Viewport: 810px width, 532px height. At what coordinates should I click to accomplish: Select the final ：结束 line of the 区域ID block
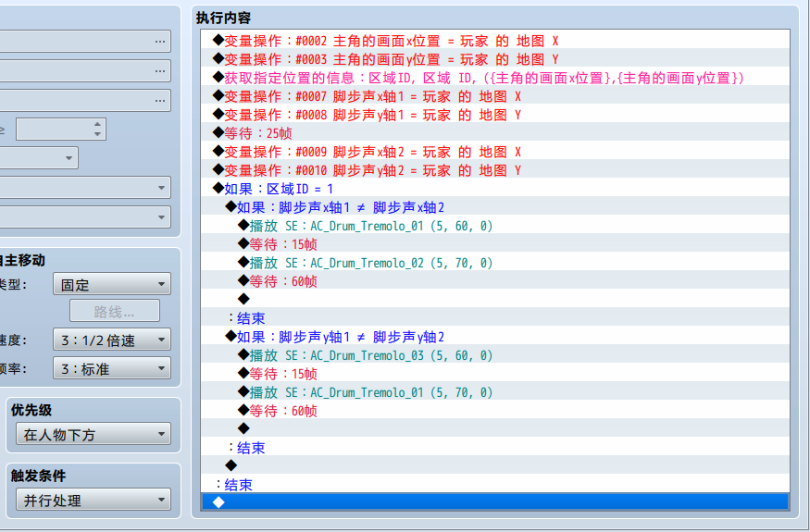tap(495, 485)
